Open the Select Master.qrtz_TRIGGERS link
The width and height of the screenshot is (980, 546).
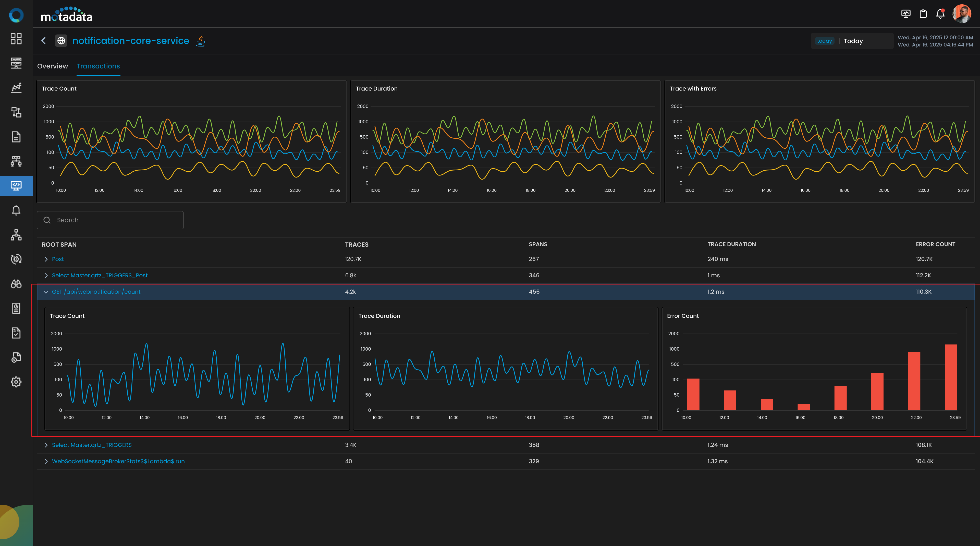tap(92, 445)
